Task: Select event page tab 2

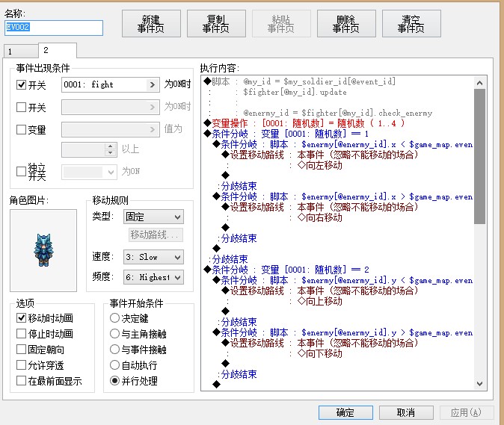Action: coord(58,50)
